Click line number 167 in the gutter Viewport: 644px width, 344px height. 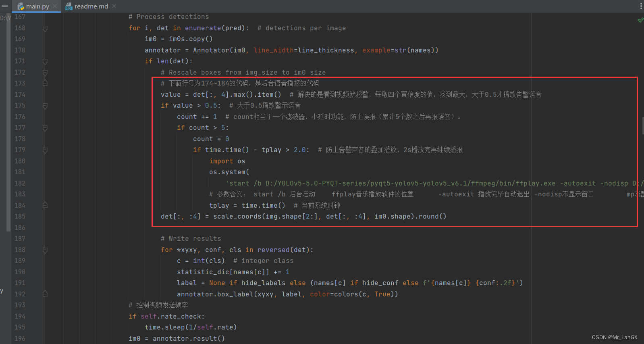click(20, 17)
